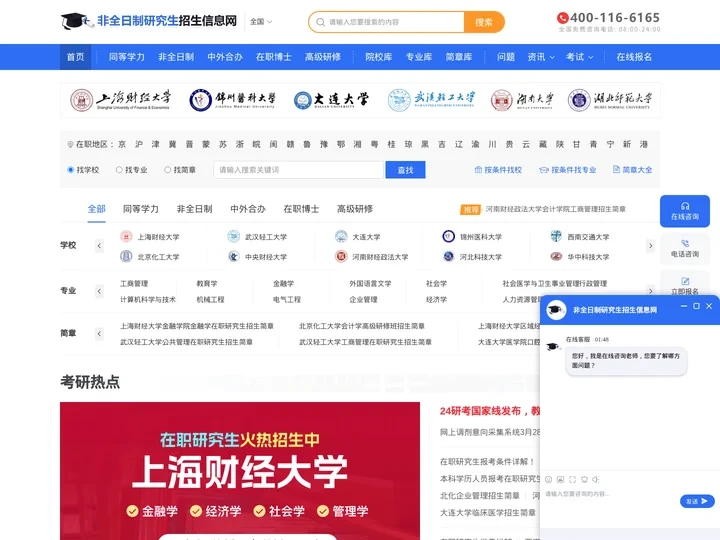This screenshot has height=540, width=720.
Task: Click the 大连大学 banner logo
Action: click(331, 100)
